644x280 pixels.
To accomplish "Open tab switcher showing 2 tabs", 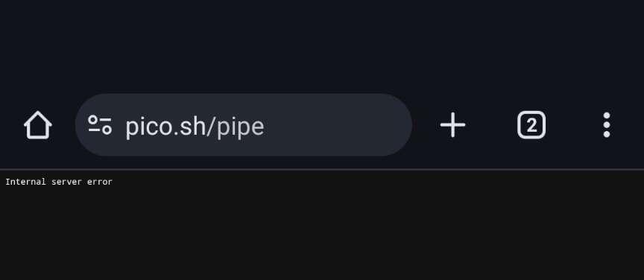I will click(531, 125).
